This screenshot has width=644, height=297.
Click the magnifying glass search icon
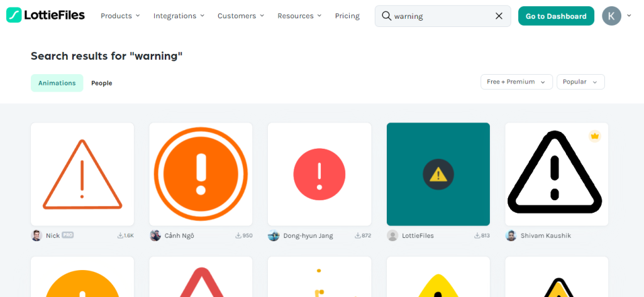coord(386,16)
